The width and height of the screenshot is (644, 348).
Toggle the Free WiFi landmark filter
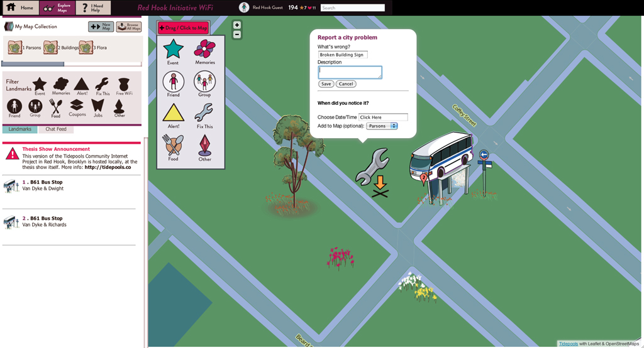(x=124, y=85)
